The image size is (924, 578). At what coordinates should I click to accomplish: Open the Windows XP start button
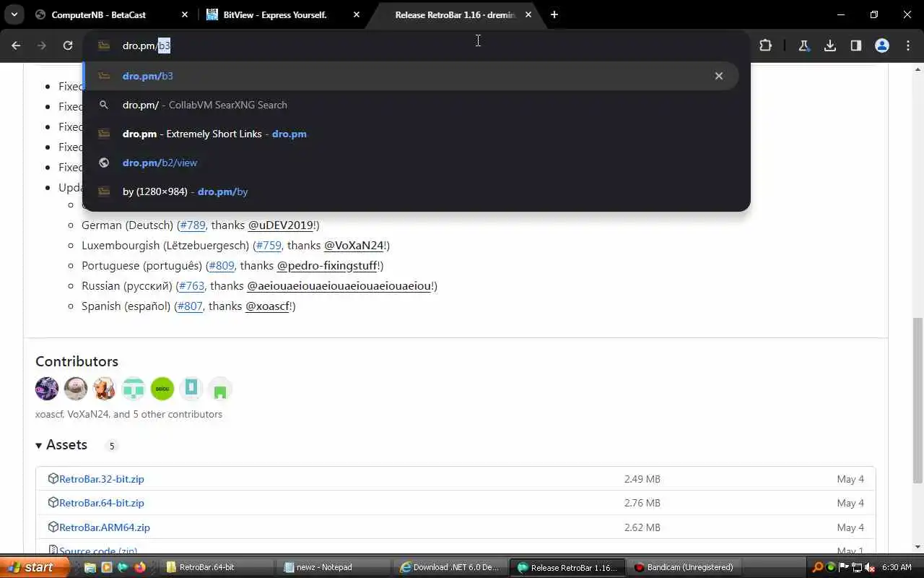[x=34, y=567]
